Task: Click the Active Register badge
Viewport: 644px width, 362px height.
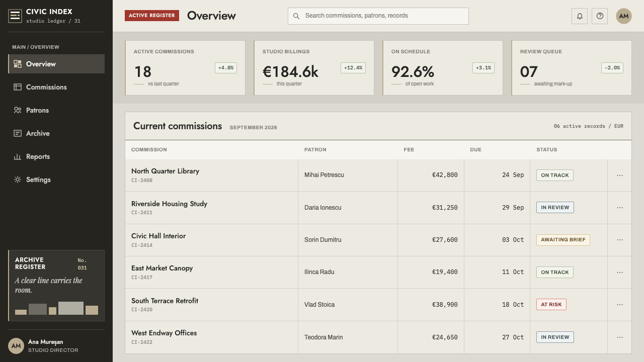Action: tap(152, 16)
